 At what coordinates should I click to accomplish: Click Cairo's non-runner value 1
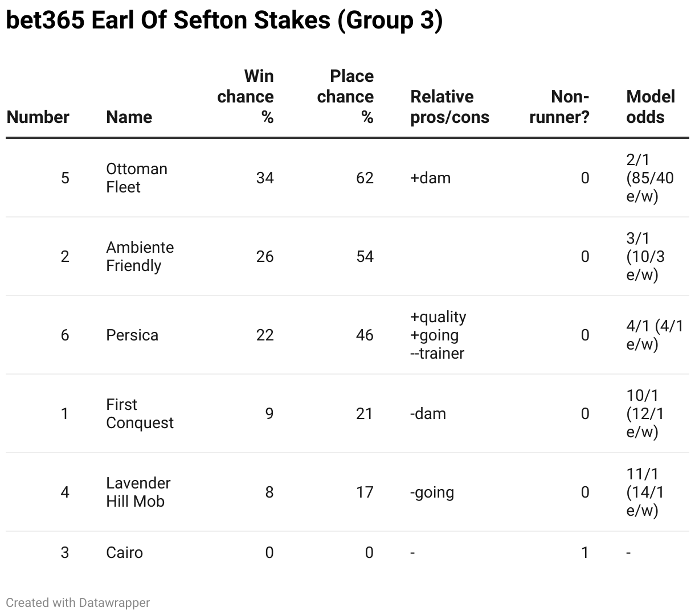[x=584, y=552]
